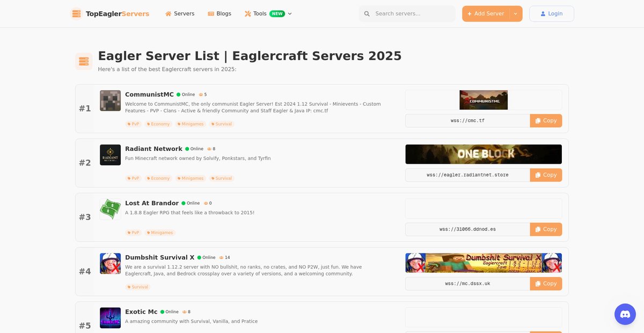
Task: Open the CommunistMC server avatar
Action: (110, 100)
